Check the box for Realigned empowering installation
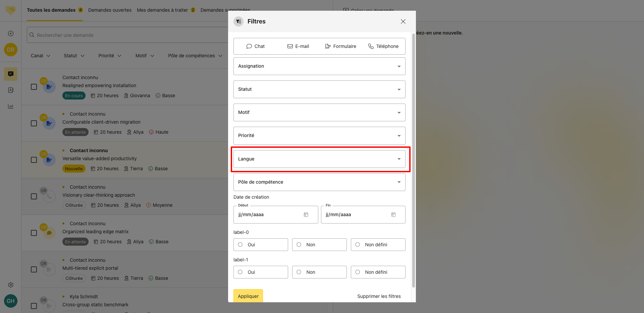Screen dimensions: 644x313 [x=34, y=87]
